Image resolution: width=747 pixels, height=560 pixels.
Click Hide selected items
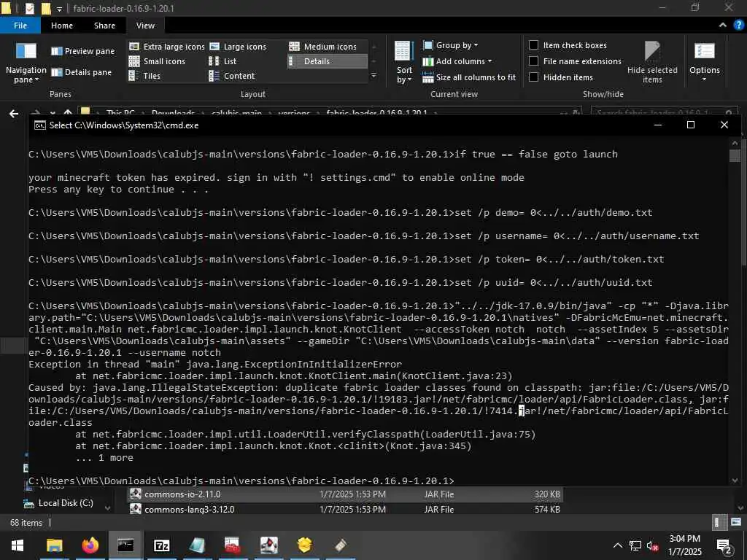pos(652,63)
